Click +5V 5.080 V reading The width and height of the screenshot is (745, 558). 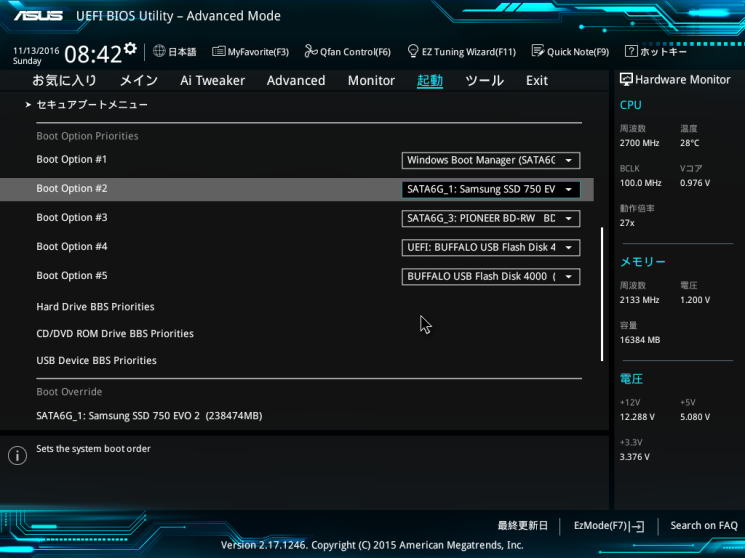tap(695, 417)
